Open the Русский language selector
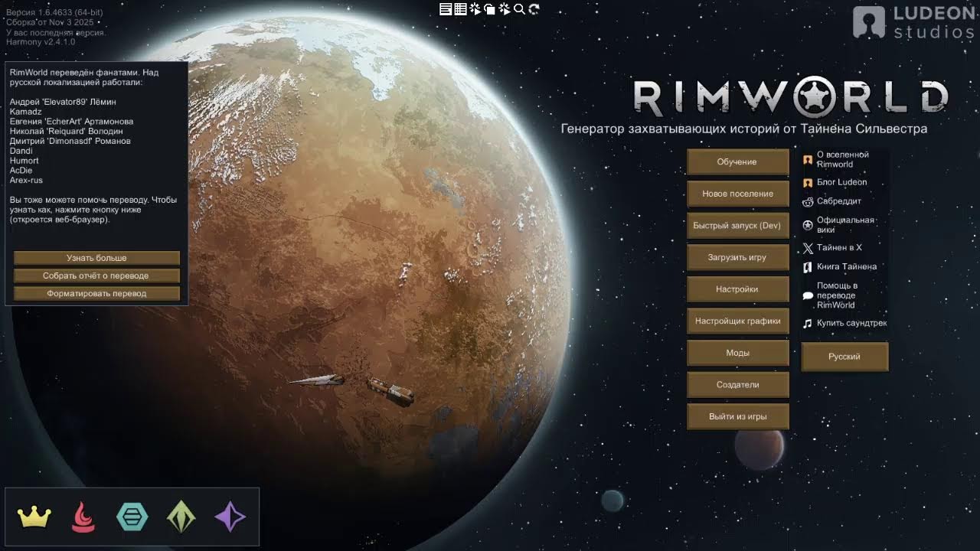 [x=844, y=357]
